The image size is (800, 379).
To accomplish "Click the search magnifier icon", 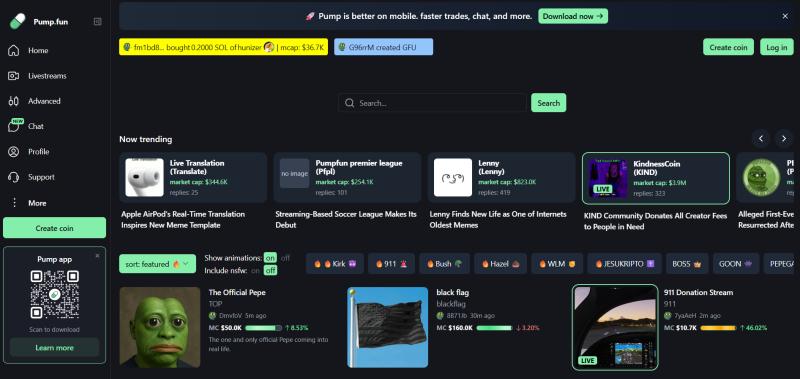I will 349,103.
